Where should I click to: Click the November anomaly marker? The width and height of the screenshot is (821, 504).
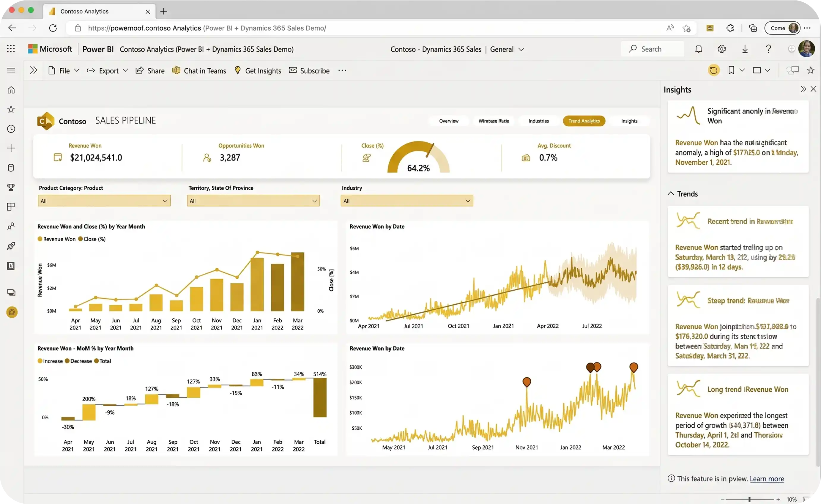pyautogui.click(x=527, y=382)
